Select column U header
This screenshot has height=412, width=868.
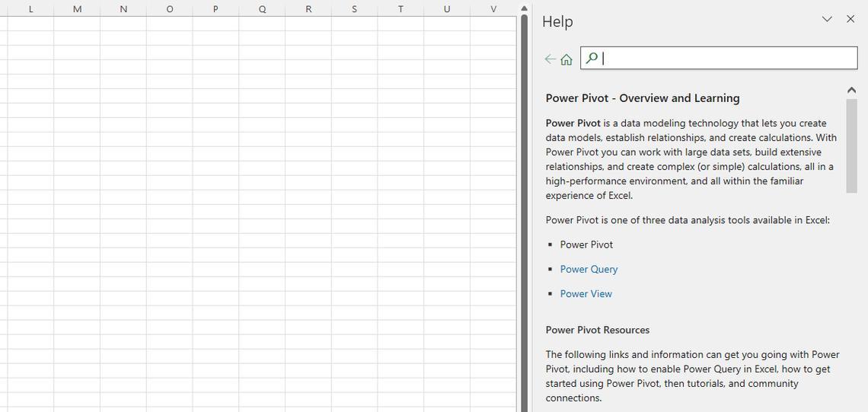[x=447, y=9]
